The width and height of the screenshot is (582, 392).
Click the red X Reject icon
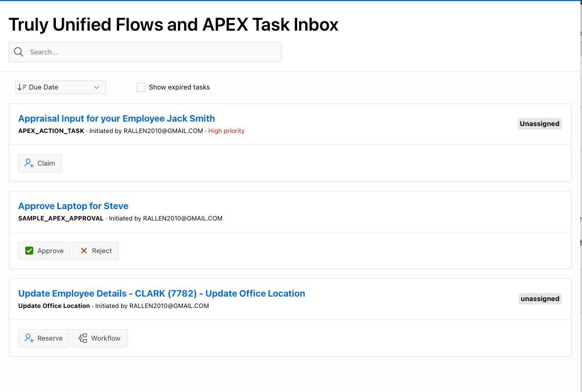pos(84,251)
